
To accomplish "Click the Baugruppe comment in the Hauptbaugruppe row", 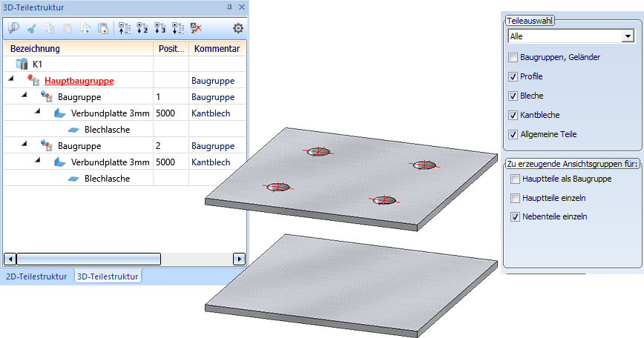I will [213, 81].
